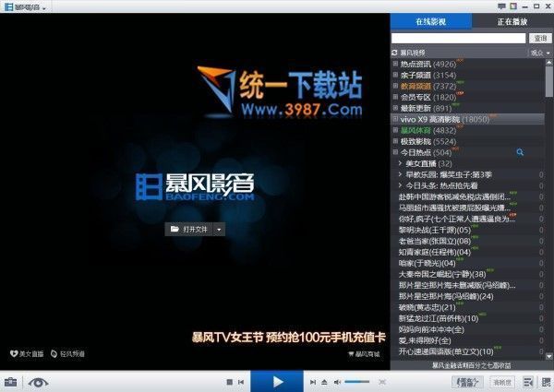Click the 清晰度 quality button
This screenshot has height=392, width=554.
click(502, 382)
